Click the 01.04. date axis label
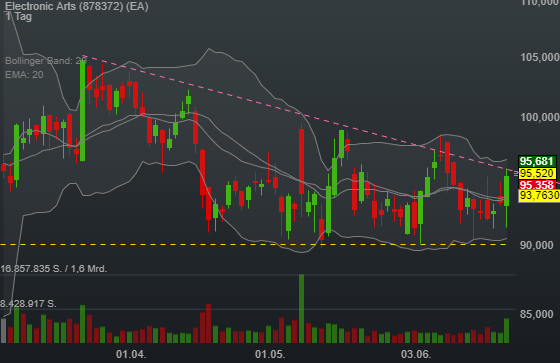The image size is (560, 363). tap(131, 354)
